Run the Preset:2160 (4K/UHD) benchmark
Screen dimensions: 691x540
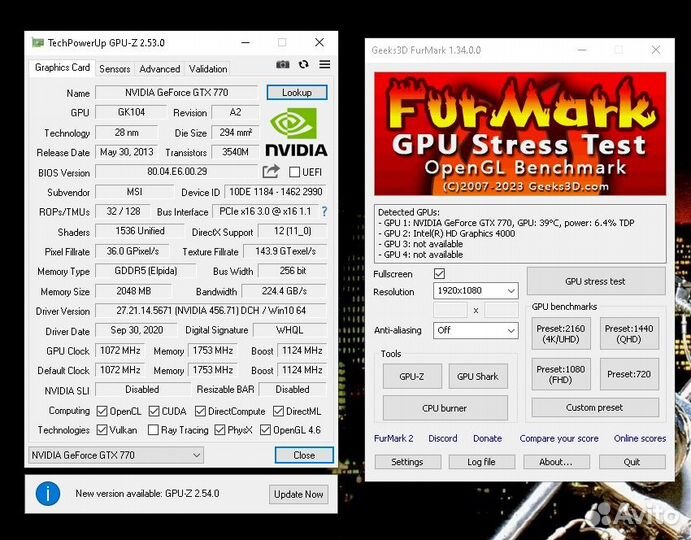point(561,334)
